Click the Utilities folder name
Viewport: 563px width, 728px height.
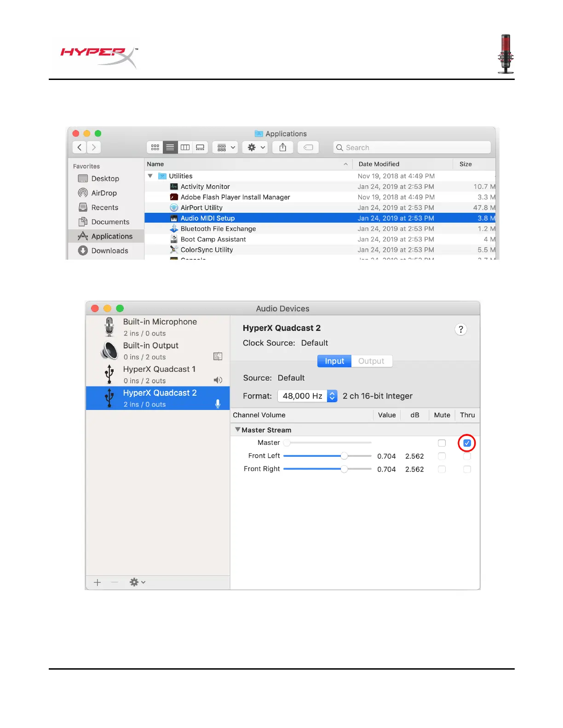181,176
